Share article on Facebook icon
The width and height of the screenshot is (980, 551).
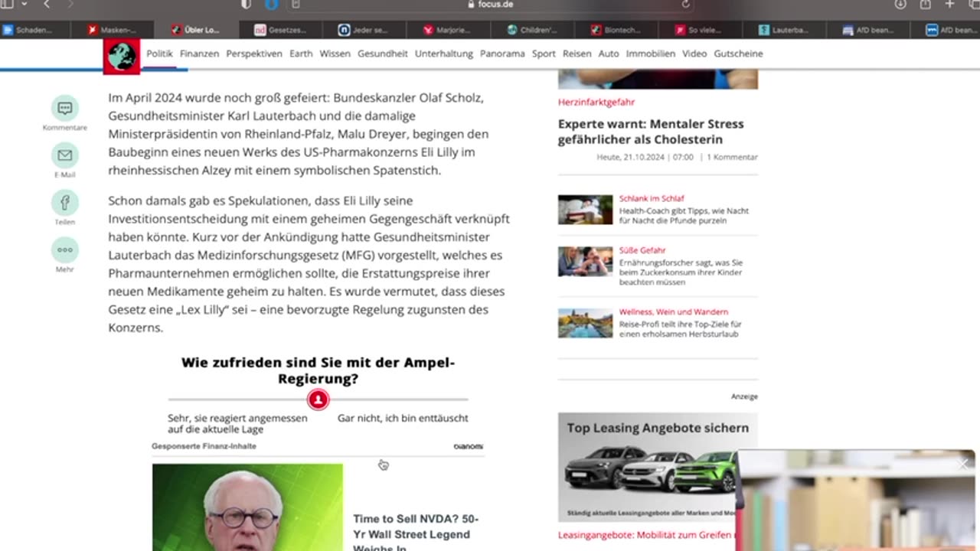(65, 203)
